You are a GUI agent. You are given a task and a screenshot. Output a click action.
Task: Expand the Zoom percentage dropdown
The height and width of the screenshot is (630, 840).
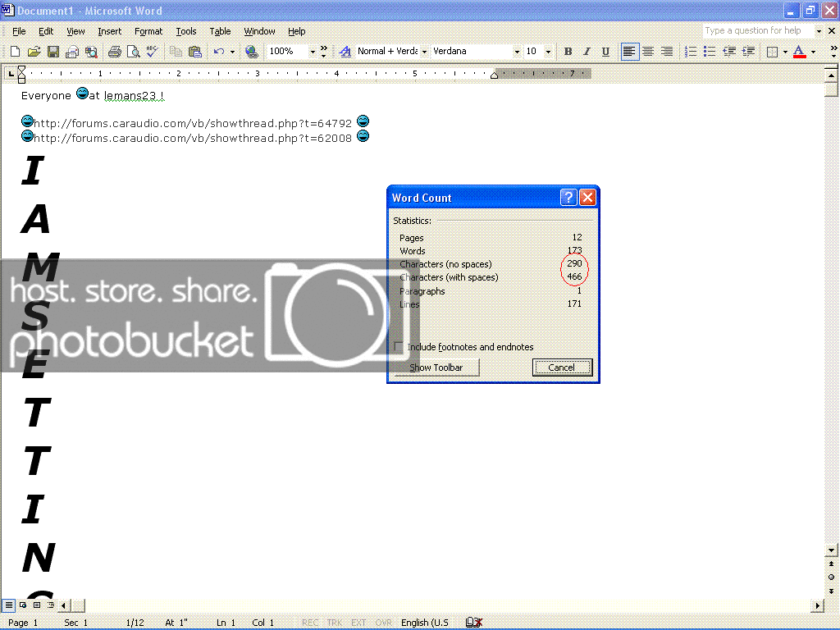coord(313,52)
